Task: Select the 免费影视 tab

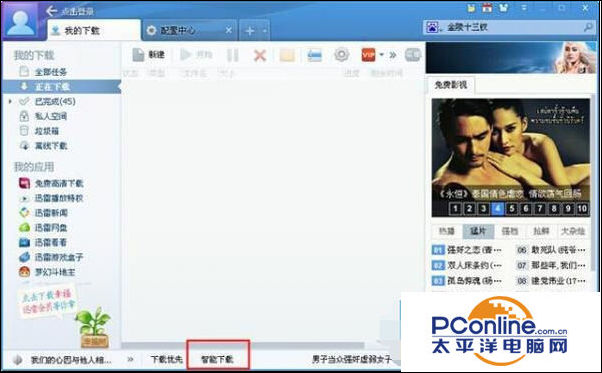Action: point(451,85)
